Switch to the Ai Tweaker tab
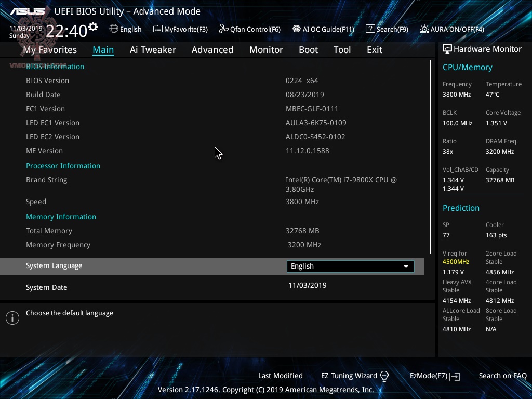Screen dimensions: 532x399 pyautogui.click(x=153, y=49)
